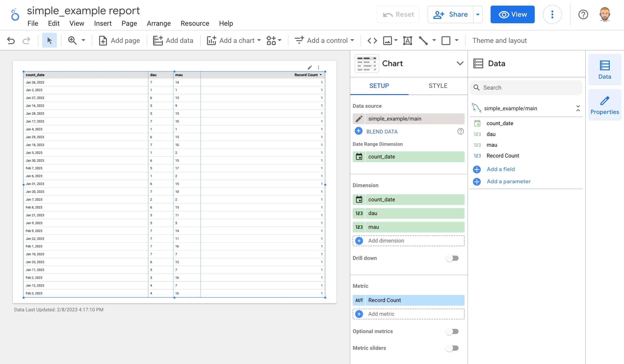The width and height of the screenshot is (624, 364).
Task: Click BLEND DATA
Action: coord(382,131)
